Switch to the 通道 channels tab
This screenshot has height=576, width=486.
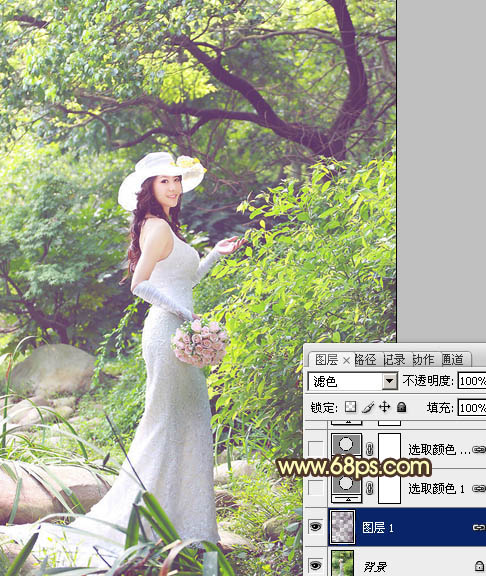pyautogui.click(x=452, y=360)
